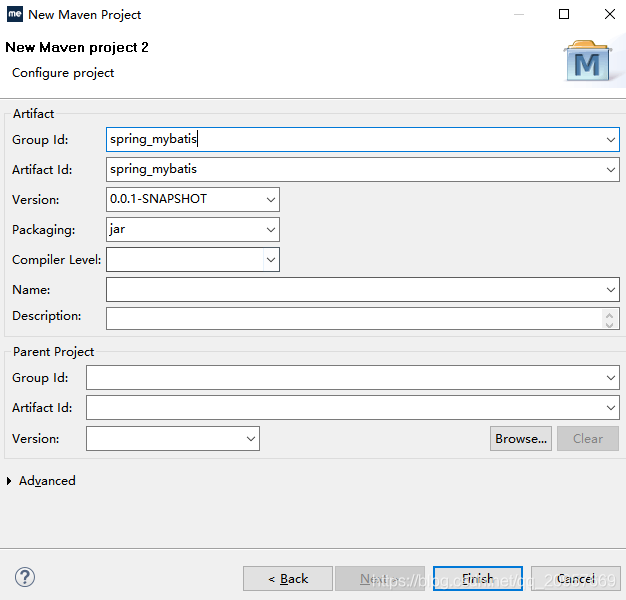This screenshot has height=600, width=626.
Task: Click the 'Compiler Level:' label
Action: 56,260
